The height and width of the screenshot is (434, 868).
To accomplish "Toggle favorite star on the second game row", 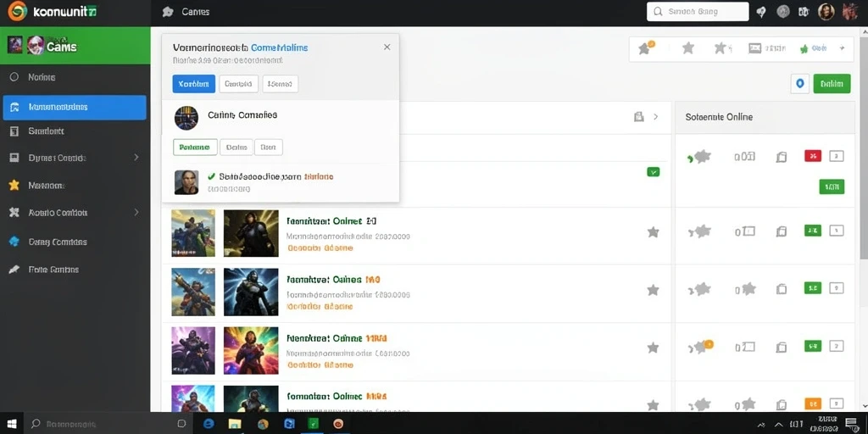I will [654, 290].
